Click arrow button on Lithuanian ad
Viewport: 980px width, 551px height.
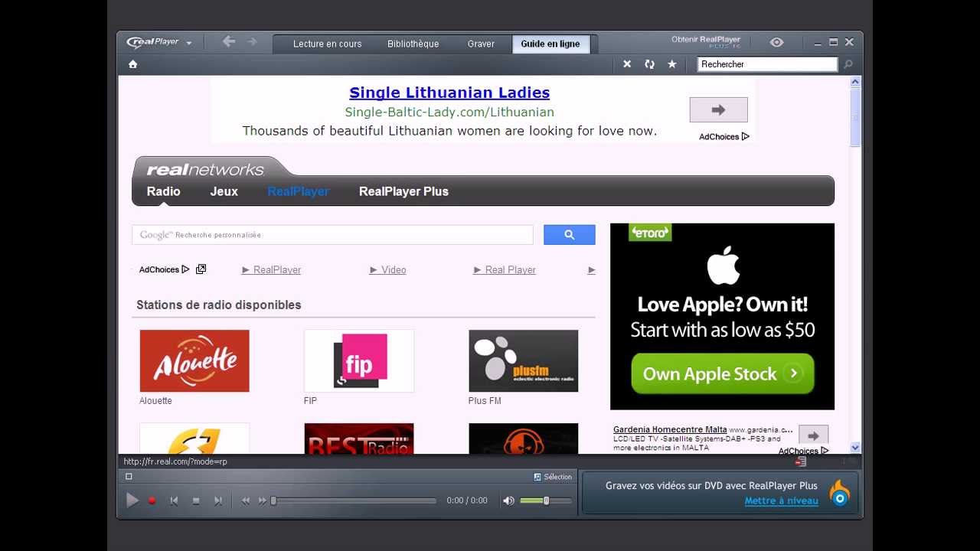click(718, 110)
